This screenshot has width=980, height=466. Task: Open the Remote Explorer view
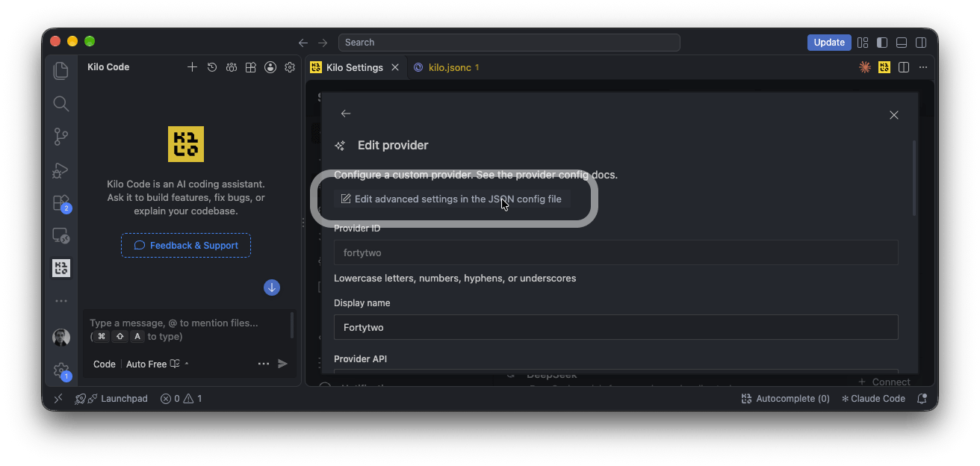click(x=61, y=236)
